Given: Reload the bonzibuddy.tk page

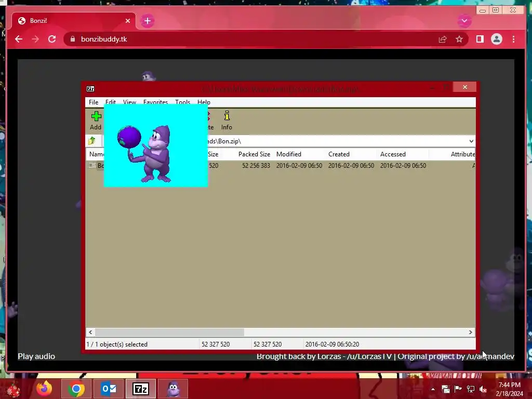Looking at the screenshot, I should coord(52,39).
